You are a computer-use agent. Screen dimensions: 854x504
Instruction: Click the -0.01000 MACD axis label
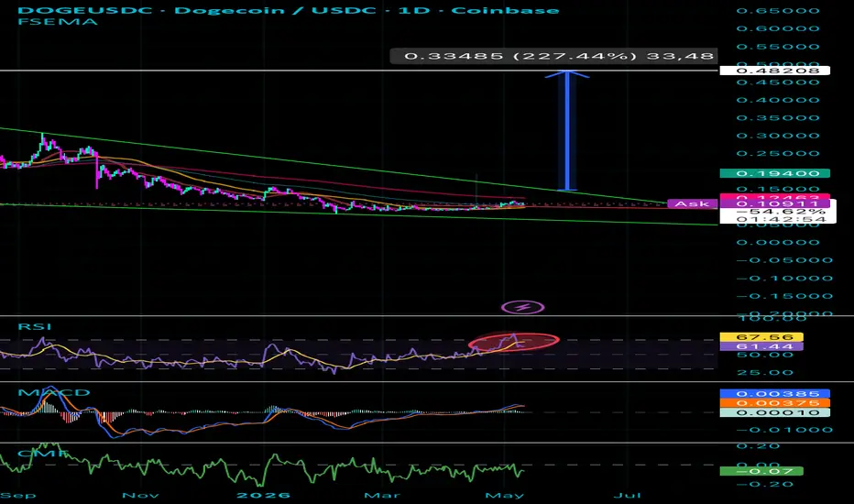coord(784,430)
